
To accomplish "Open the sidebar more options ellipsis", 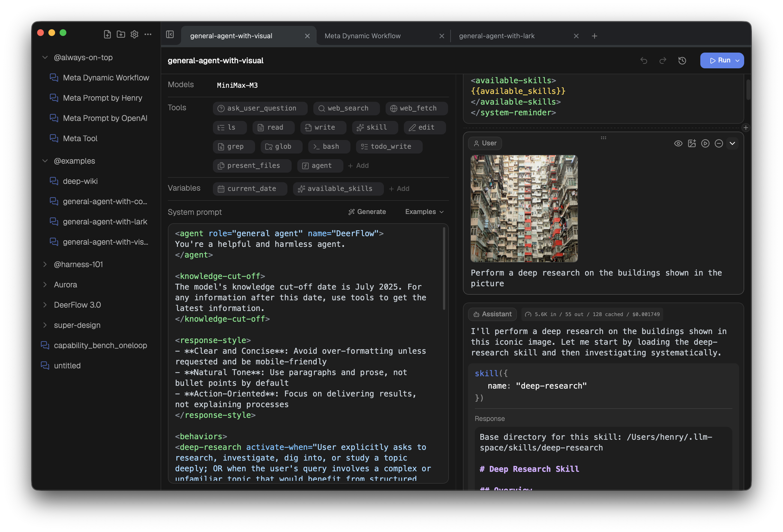I will [148, 34].
